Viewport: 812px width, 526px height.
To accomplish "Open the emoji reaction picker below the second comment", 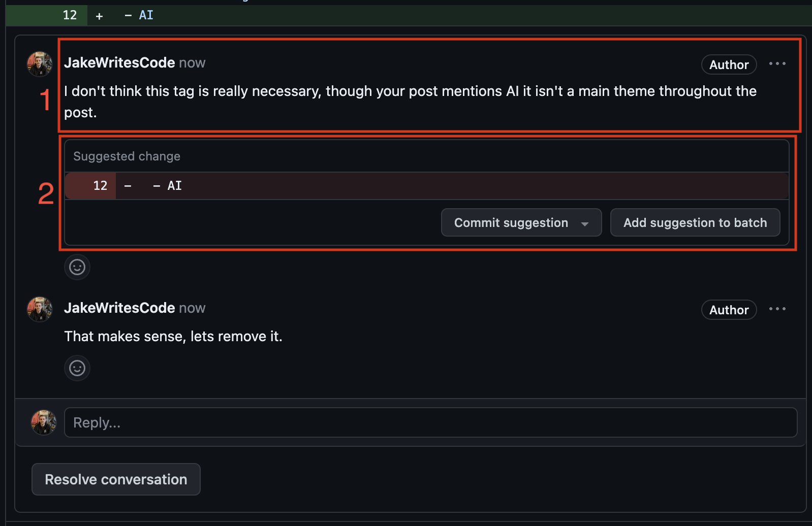I will click(77, 368).
